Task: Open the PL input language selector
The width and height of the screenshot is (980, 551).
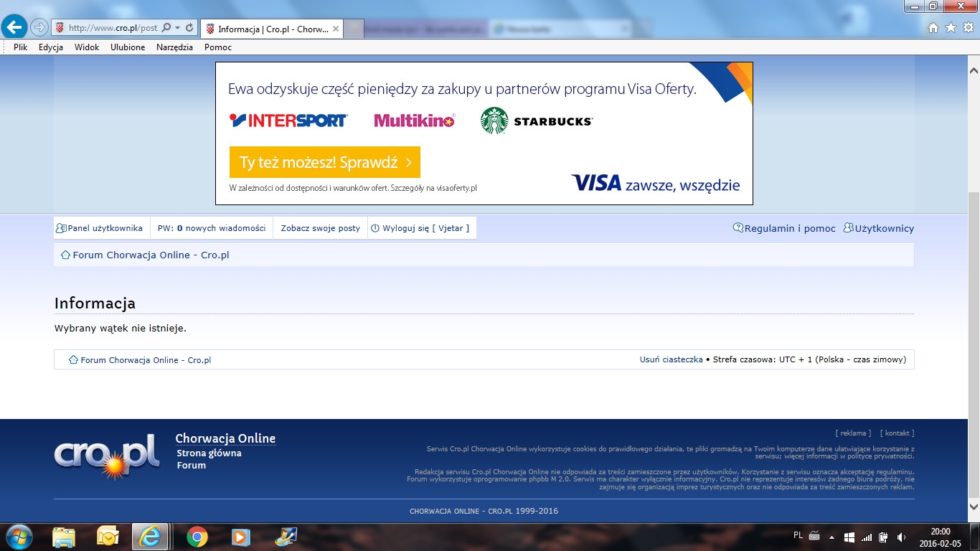Action: [x=798, y=535]
